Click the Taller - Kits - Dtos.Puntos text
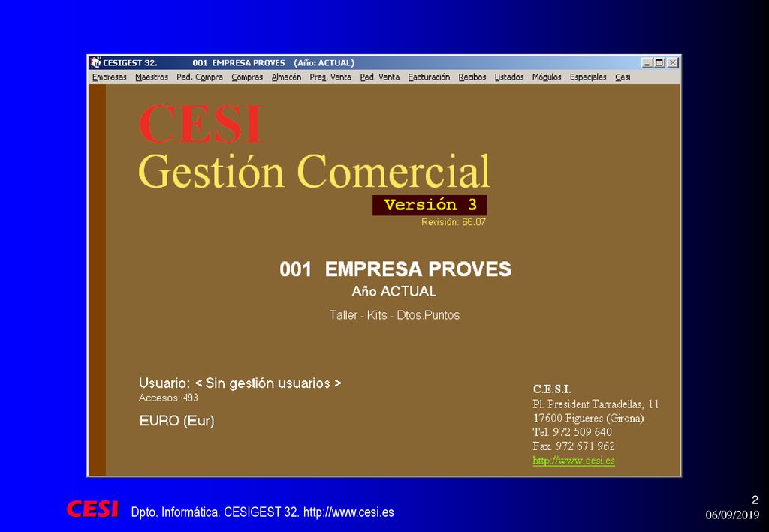The width and height of the screenshot is (769, 532). point(394,315)
